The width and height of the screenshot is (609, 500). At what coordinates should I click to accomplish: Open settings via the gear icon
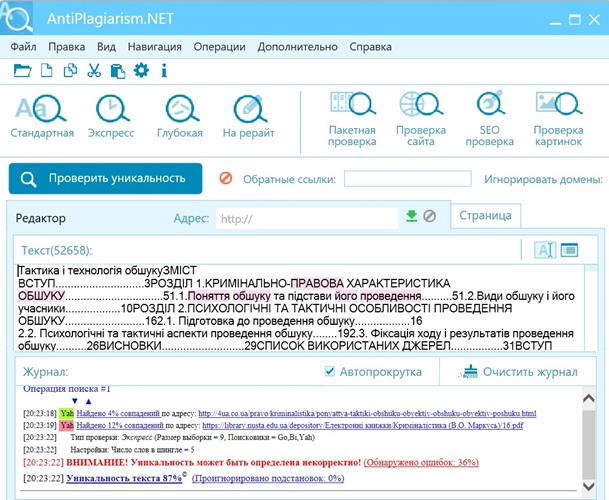tap(141, 70)
